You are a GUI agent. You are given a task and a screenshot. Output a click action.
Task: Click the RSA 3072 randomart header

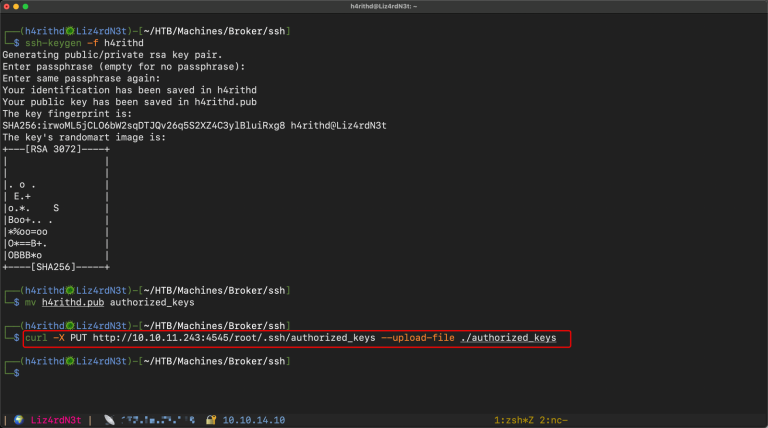[56, 148]
